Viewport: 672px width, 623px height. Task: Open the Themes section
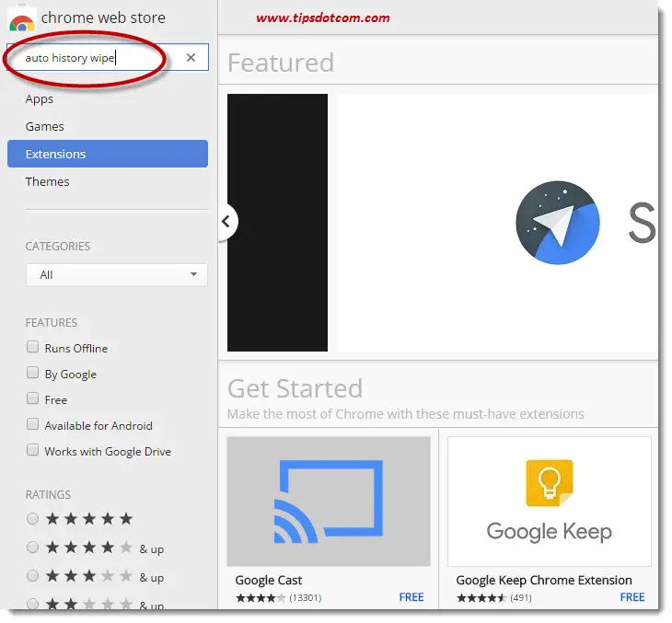[x=47, y=181]
